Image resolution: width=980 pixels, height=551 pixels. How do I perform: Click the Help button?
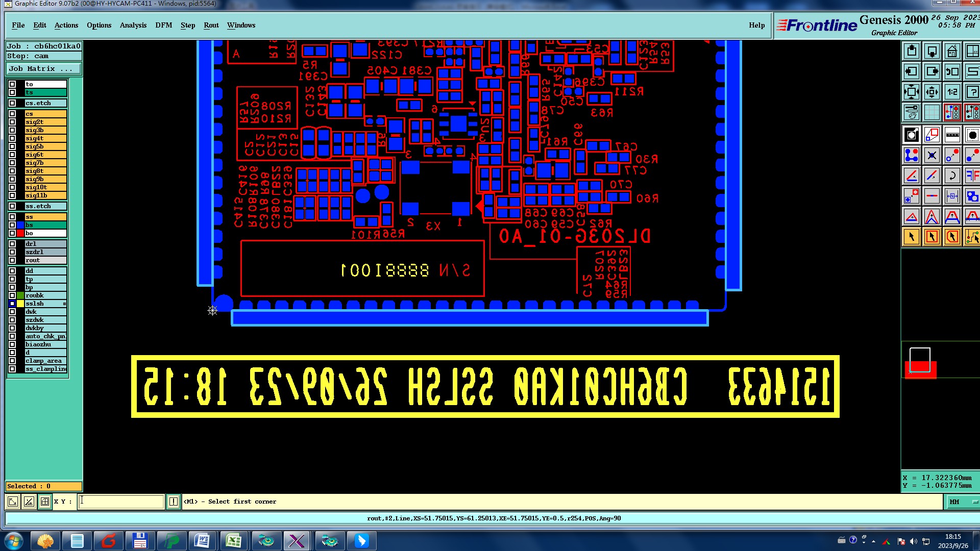click(756, 25)
